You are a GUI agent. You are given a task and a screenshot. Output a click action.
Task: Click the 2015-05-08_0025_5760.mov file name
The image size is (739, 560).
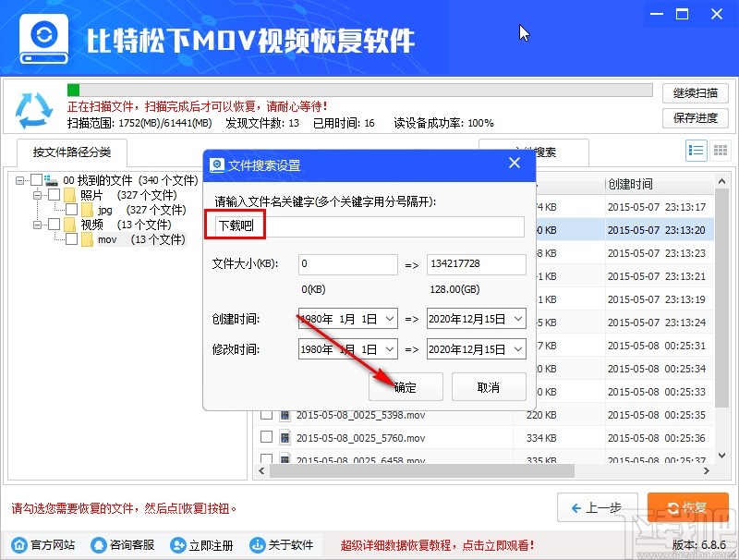tap(360, 438)
